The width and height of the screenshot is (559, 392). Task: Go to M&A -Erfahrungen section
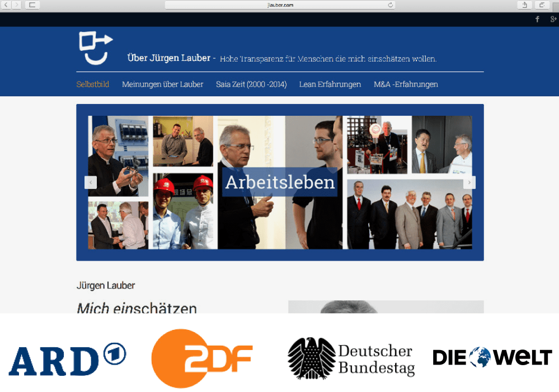pos(406,84)
